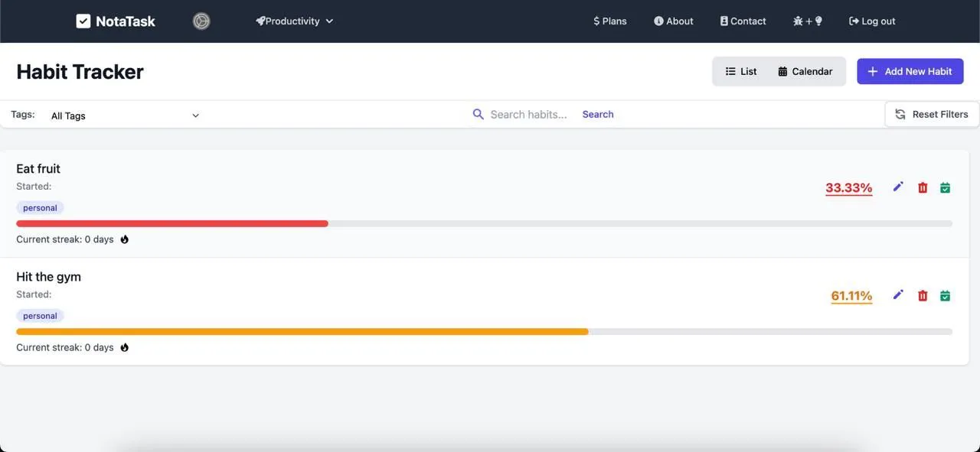This screenshot has width=980, height=452.
Task: Click calendar check icon for Hit the gym
Action: (945, 295)
